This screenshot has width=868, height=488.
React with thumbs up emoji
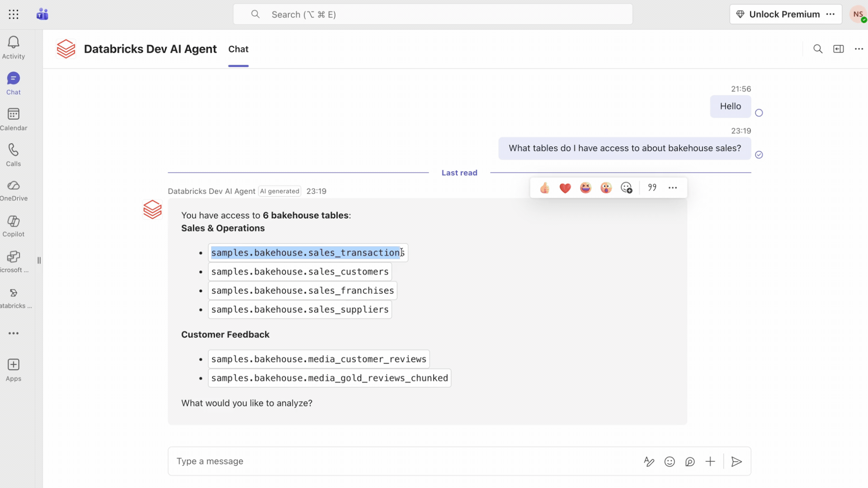[x=544, y=188]
